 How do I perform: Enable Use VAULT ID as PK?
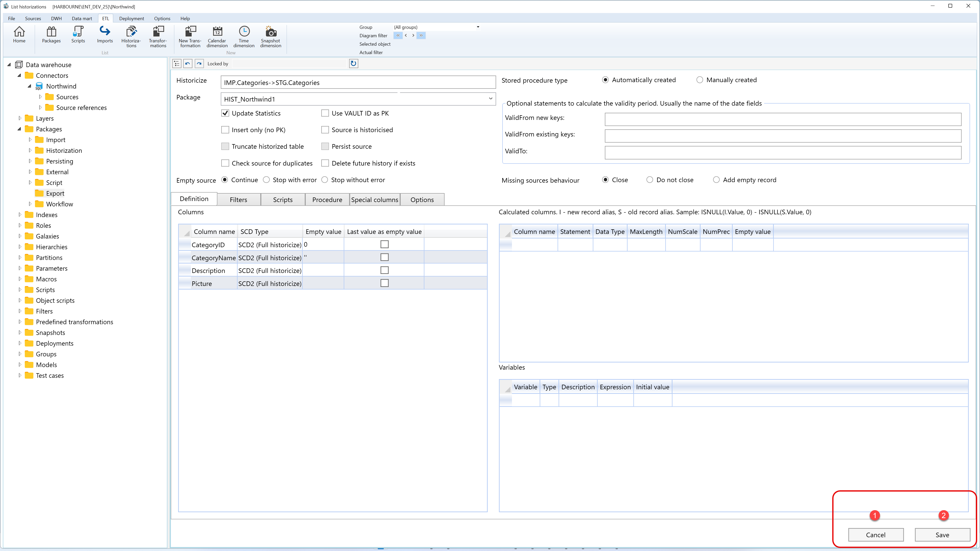pos(325,113)
